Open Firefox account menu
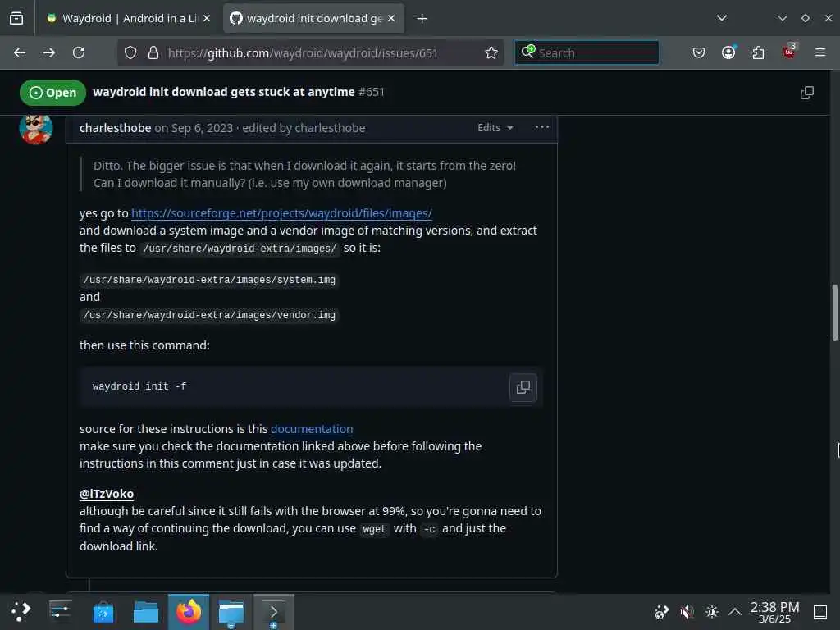Viewport: 840px width, 630px height. [x=728, y=52]
